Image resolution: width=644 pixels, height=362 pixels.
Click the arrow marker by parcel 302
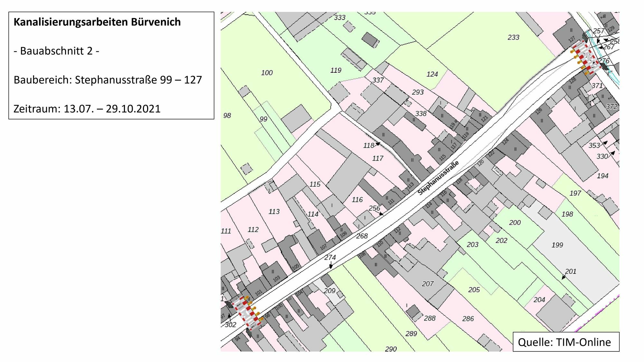coord(229,316)
